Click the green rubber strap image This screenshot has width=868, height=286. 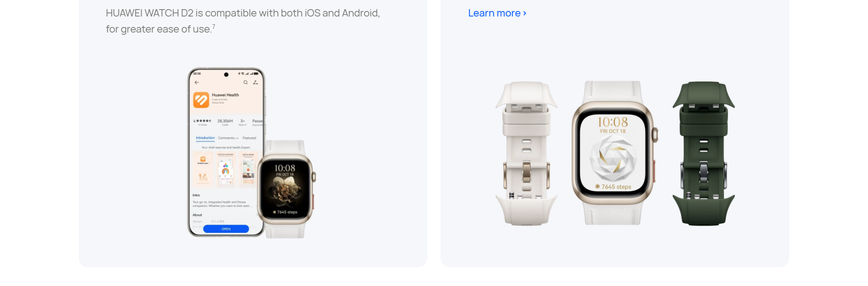704,154
